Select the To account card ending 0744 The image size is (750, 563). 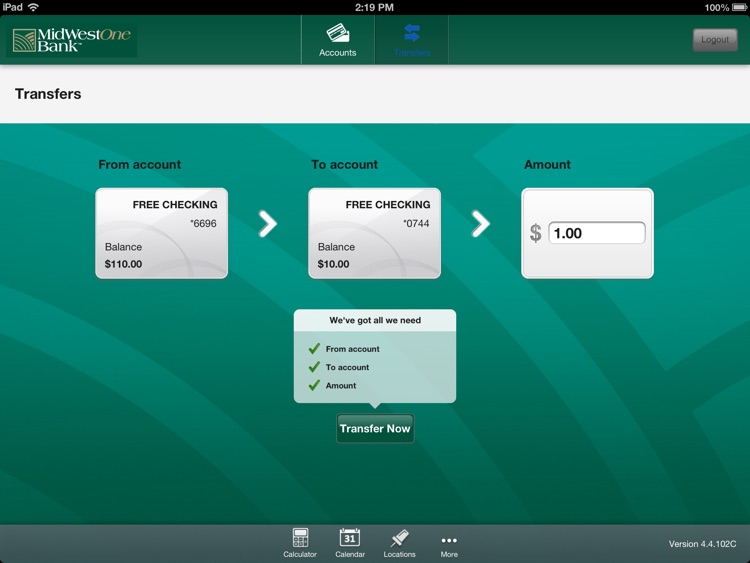click(375, 233)
